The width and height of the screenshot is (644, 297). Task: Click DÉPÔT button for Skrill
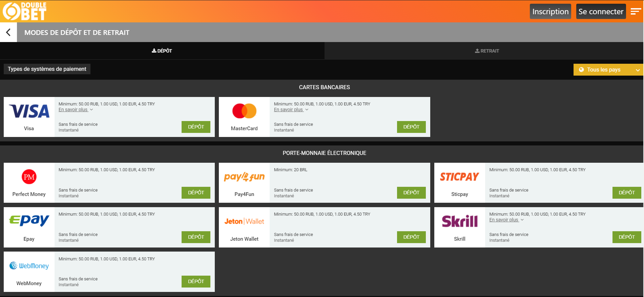[627, 237]
